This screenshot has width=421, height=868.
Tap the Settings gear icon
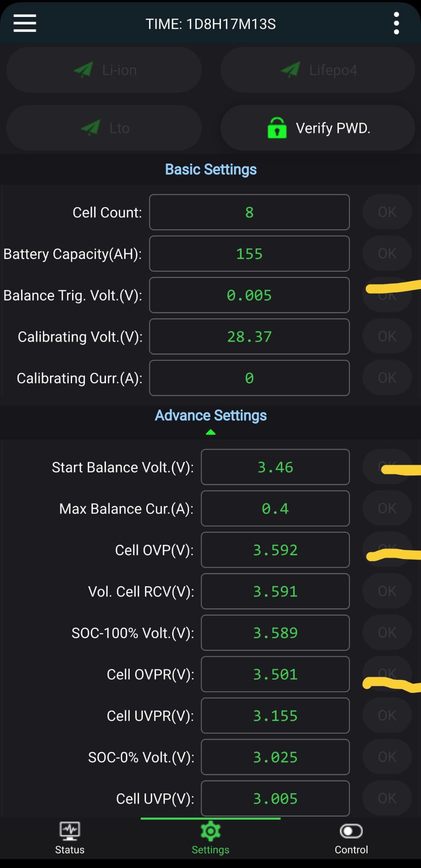tap(210, 832)
